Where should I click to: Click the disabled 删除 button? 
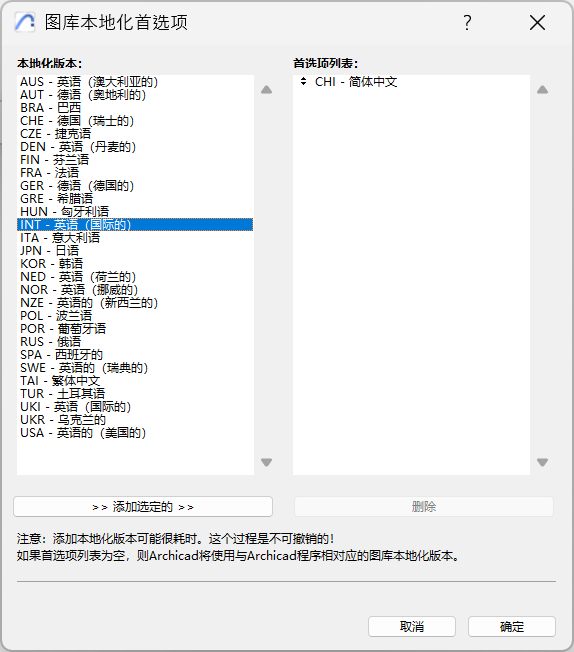point(424,506)
